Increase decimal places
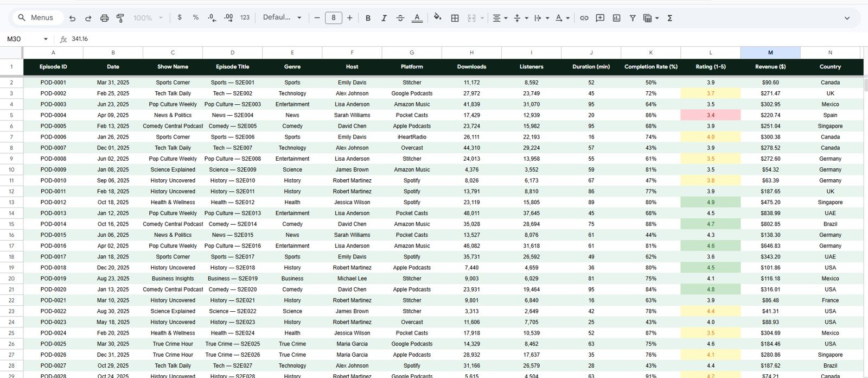 click(x=228, y=17)
